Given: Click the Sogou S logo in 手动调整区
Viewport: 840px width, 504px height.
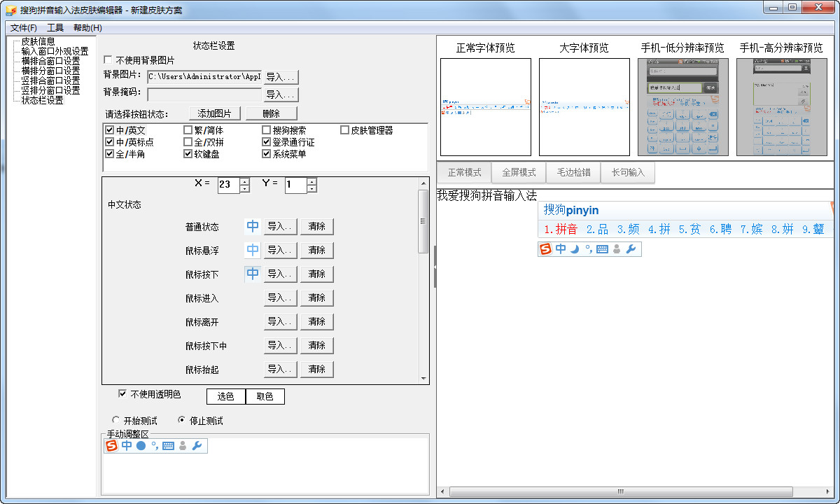Looking at the screenshot, I should (x=111, y=445).
